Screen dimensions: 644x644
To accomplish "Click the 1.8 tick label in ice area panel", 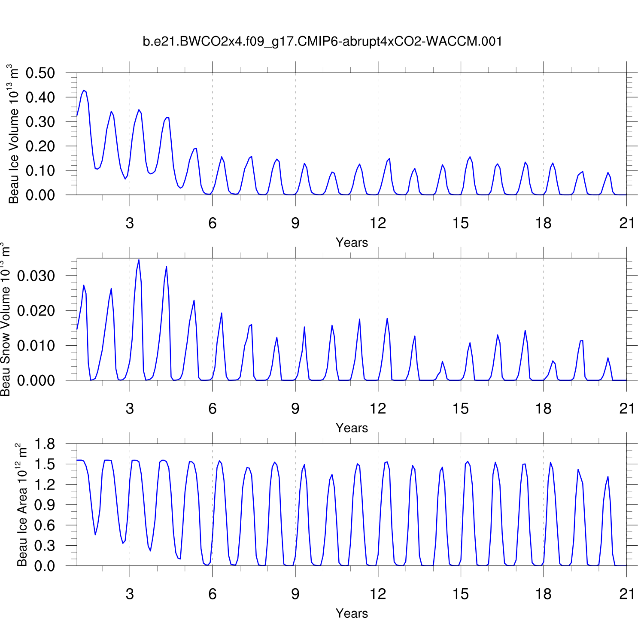I will [x=45, y=444].
